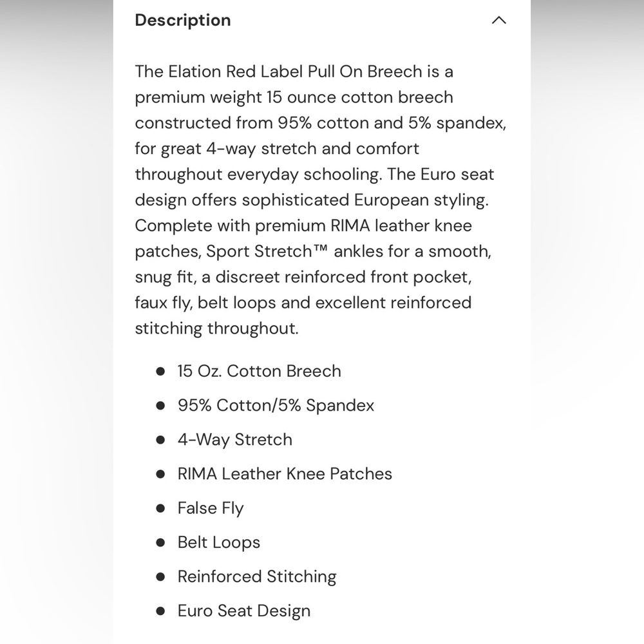
Task: Click the bullet beside RIMA Leather Knee Patches
Action: point(160,474)
